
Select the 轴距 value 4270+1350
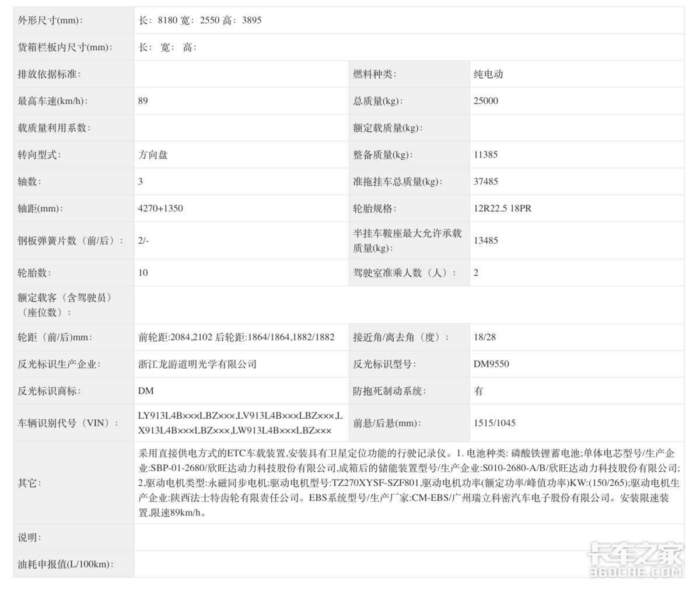point(160,208)
